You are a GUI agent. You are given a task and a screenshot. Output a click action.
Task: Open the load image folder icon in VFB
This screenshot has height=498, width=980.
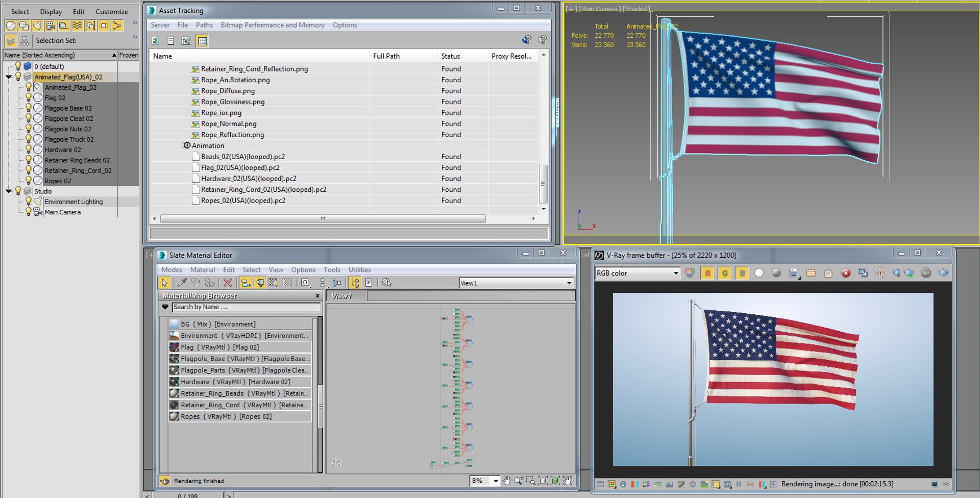[811, 273]
